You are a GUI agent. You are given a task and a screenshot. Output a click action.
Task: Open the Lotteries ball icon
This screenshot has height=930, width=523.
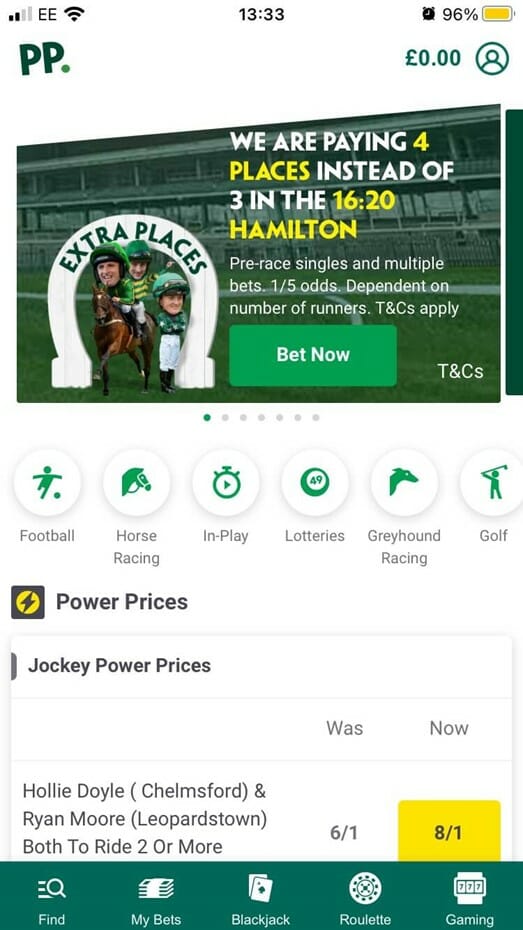(315, 483)
